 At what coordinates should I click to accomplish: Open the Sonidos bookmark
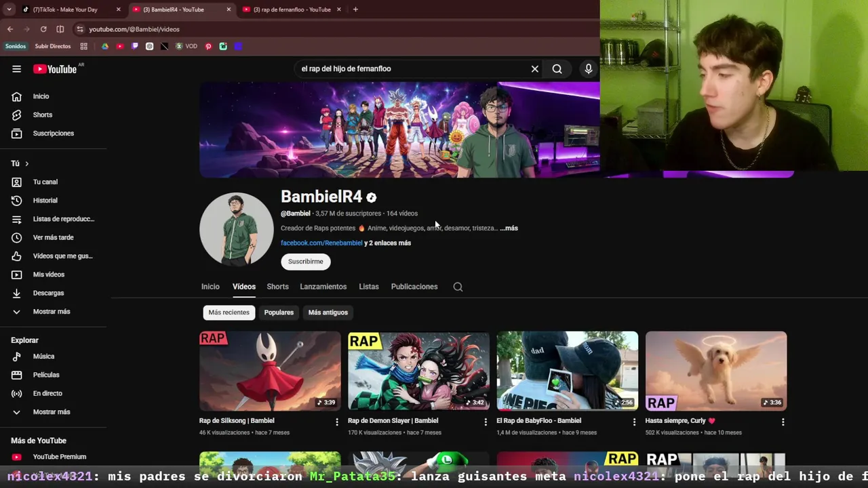(15, 46)
